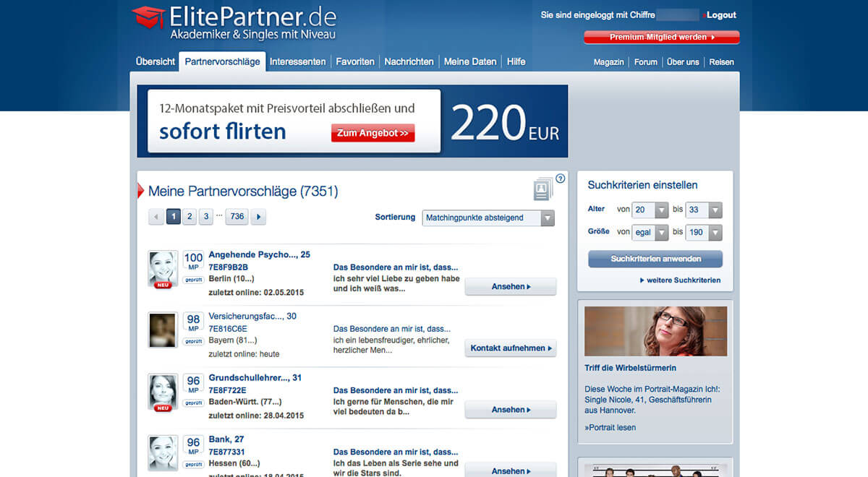Open the Alter von dropdown showing 20

[x=650, y=210]
